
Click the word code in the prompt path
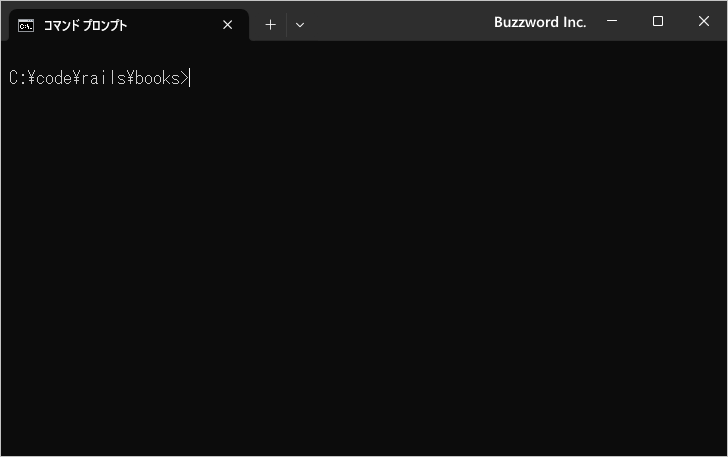[54, 78]
